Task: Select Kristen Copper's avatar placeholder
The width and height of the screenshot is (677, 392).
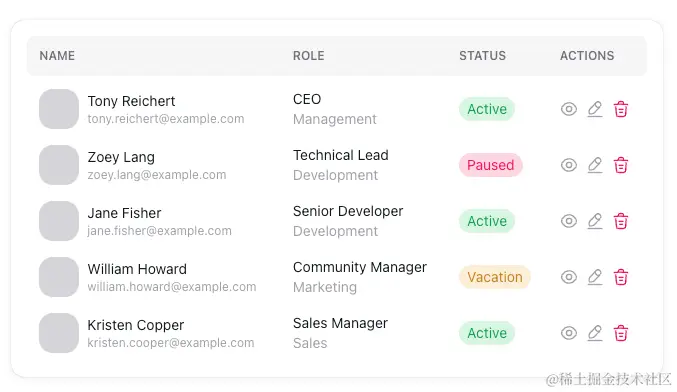Action: click(x=59, y=333)
